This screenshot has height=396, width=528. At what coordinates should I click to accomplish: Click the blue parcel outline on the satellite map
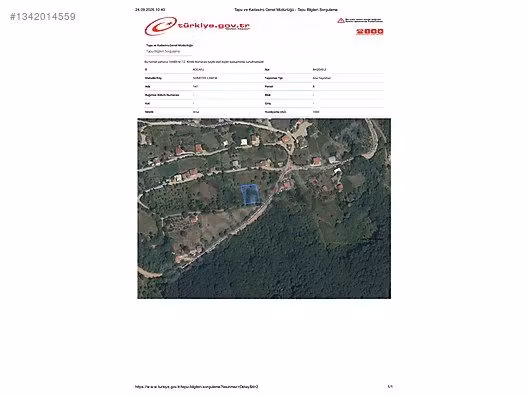[251, 195]
